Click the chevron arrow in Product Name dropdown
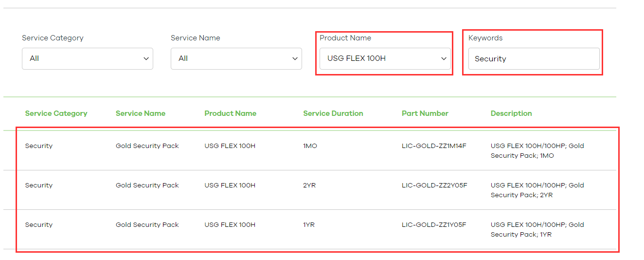 (444, 59)
